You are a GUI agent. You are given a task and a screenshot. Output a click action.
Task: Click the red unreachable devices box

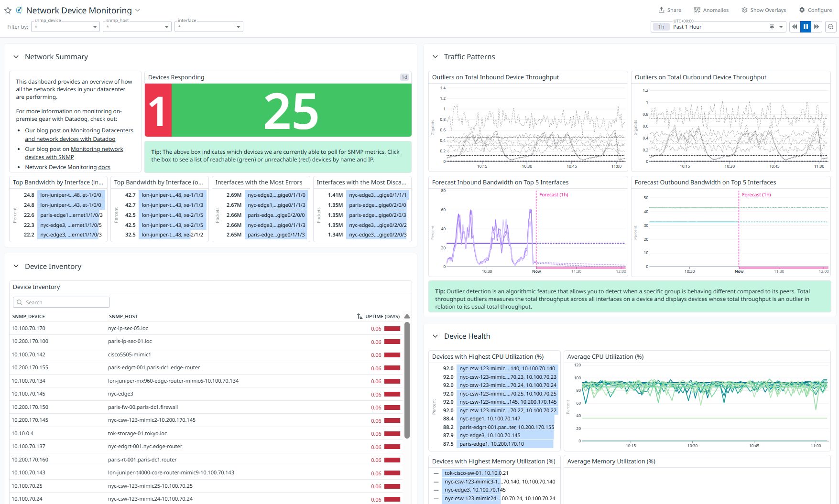[x=158, y=110]
